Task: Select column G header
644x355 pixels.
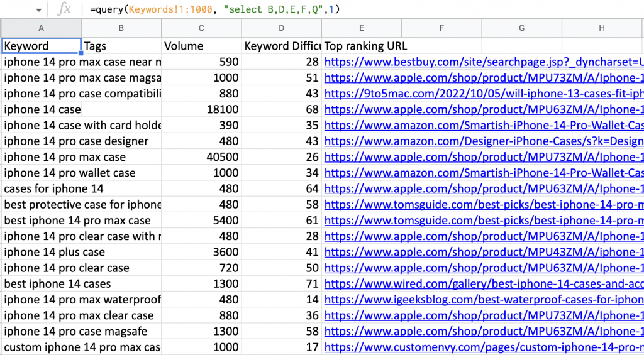Action: pos(521,28)
